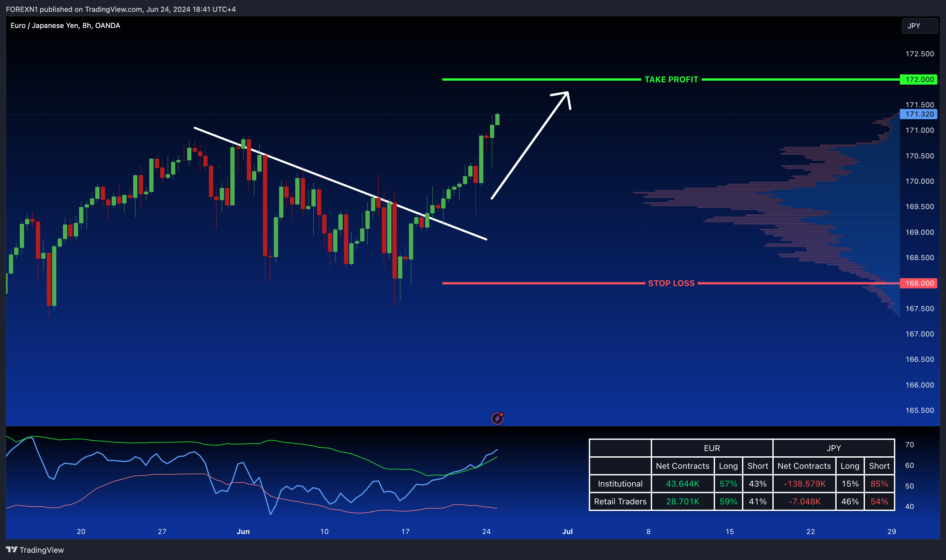Viewport: 946px width, 560px height.
Task: Click the 57% institutional EUR long cell
Action: [728, 483]
